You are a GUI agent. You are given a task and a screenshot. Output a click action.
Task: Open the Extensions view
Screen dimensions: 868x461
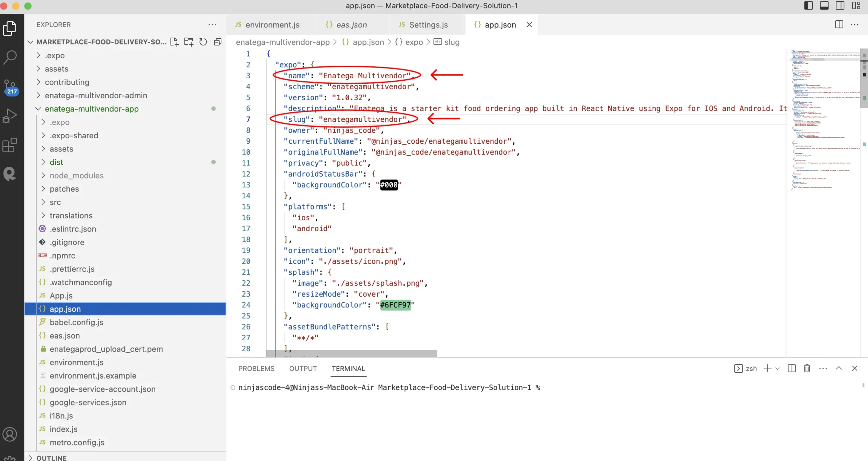pyautogui.click(x=10, y=145)
